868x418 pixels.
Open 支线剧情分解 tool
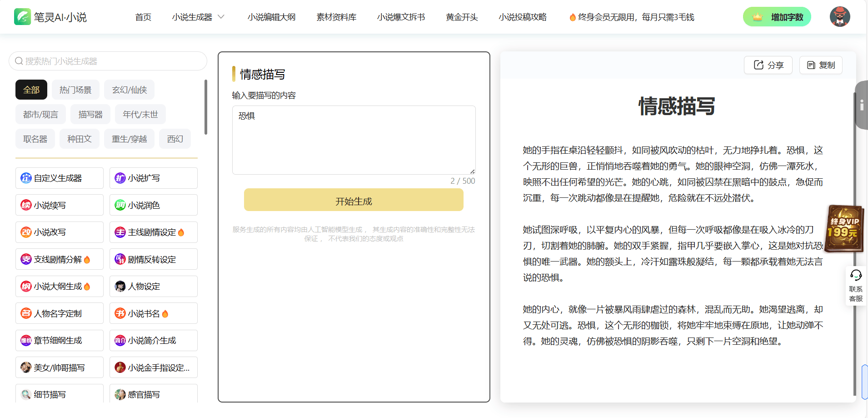(60, 259)
